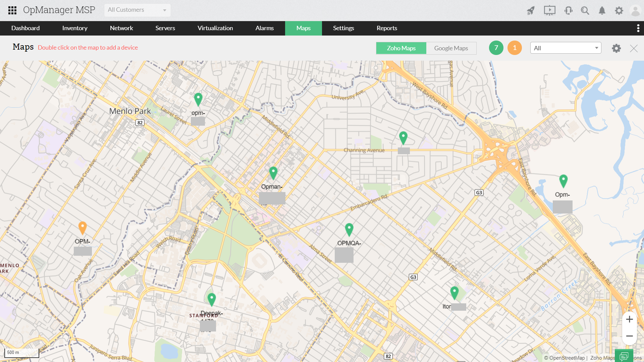Image resolution: width=644 pixels, height=362 pixels.
Task: Click the headset support icon
Action: coord(568,11)
